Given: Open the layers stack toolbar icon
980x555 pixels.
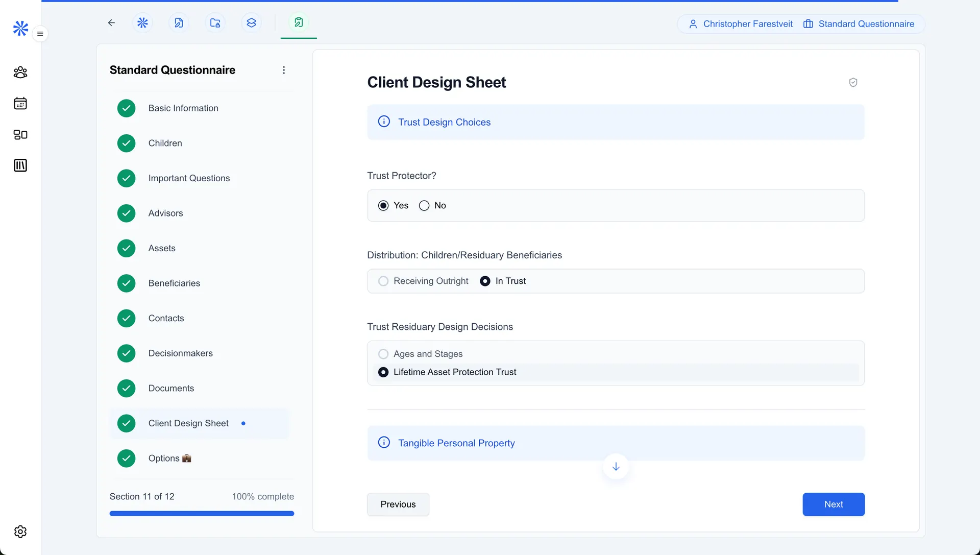Looking at the screenshot, I should pos(251,23).
